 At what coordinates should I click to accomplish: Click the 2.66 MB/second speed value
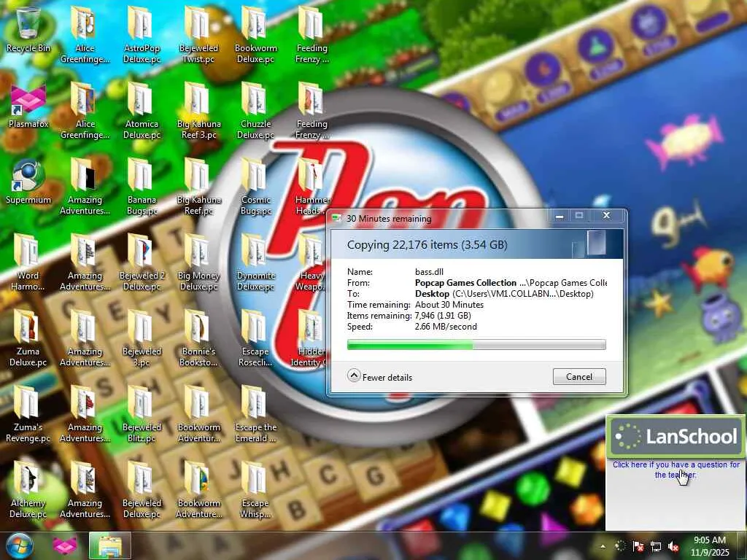tap(446, 326)
